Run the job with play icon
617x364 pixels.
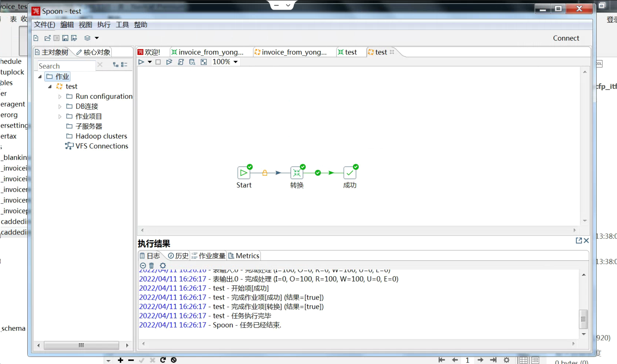pos(141,62)
